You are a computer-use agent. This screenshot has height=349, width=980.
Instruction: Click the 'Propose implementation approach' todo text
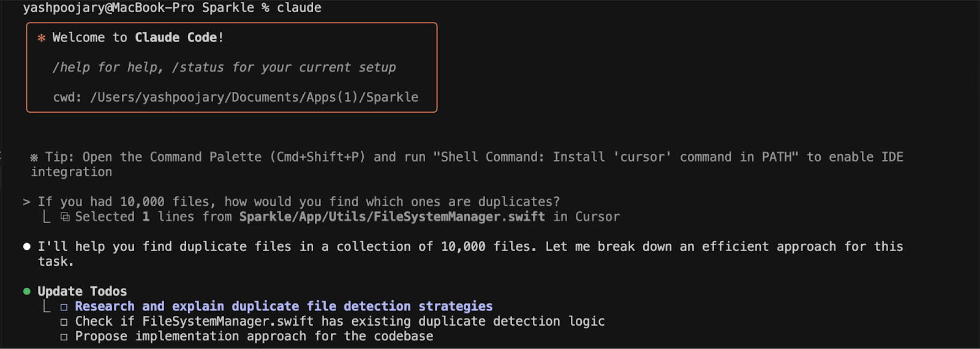pyautogui.click(x=254, y=336)
